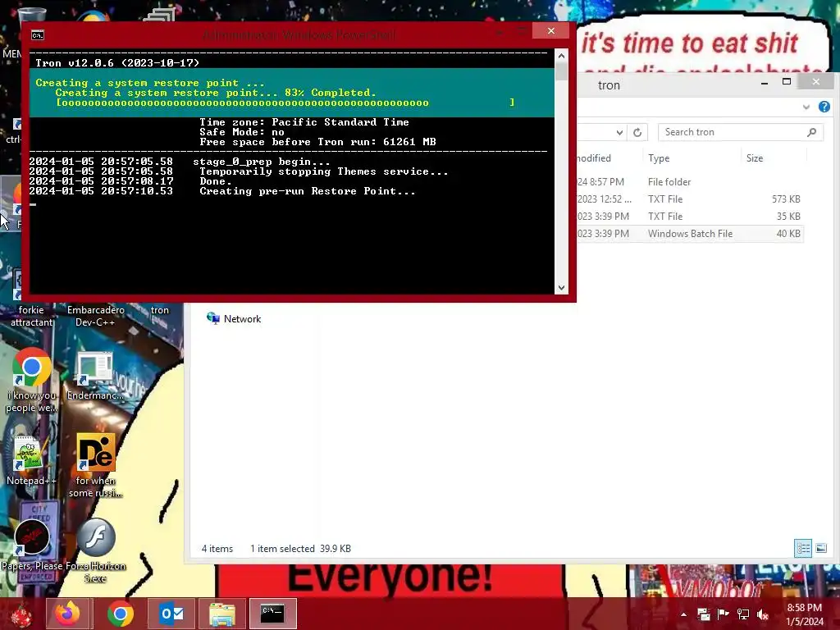
Task: Open the Action Center flag icon
Action: click(x=724, y=614)
